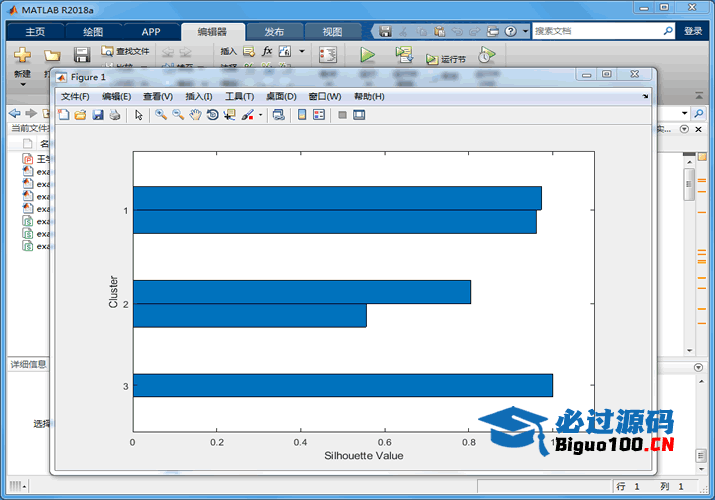Print the figure with printer icon
Viewport: 715px width, 500px height.
coord(115,115)
